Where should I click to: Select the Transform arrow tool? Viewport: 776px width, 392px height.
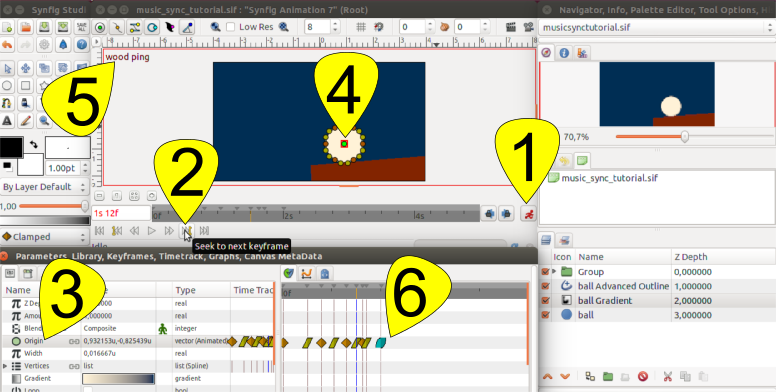(x=7, y=68)
